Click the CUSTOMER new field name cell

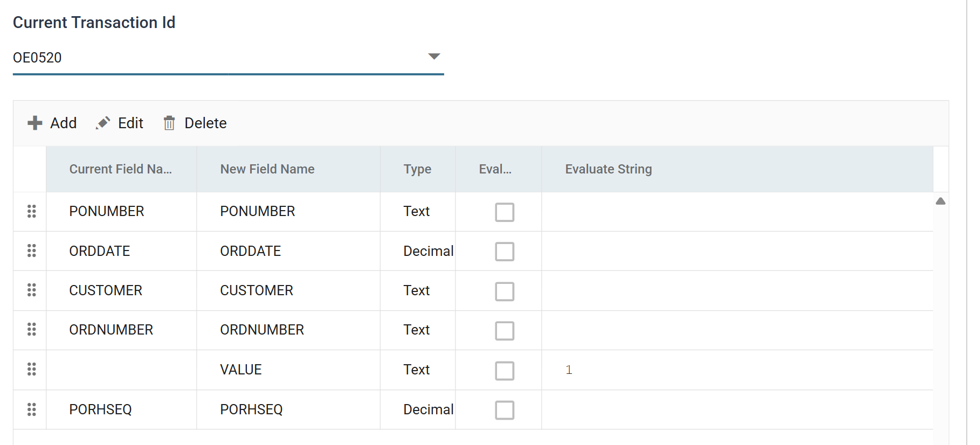point(288,290)
